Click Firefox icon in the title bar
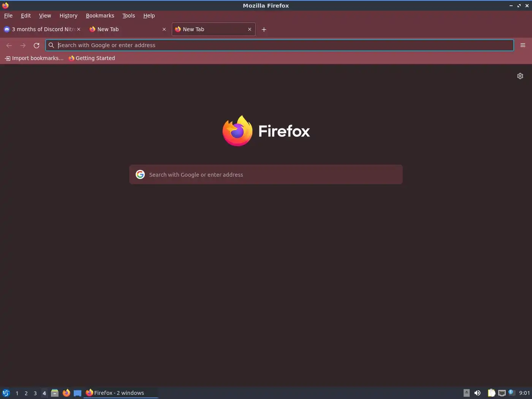 (x=5, y=5)
